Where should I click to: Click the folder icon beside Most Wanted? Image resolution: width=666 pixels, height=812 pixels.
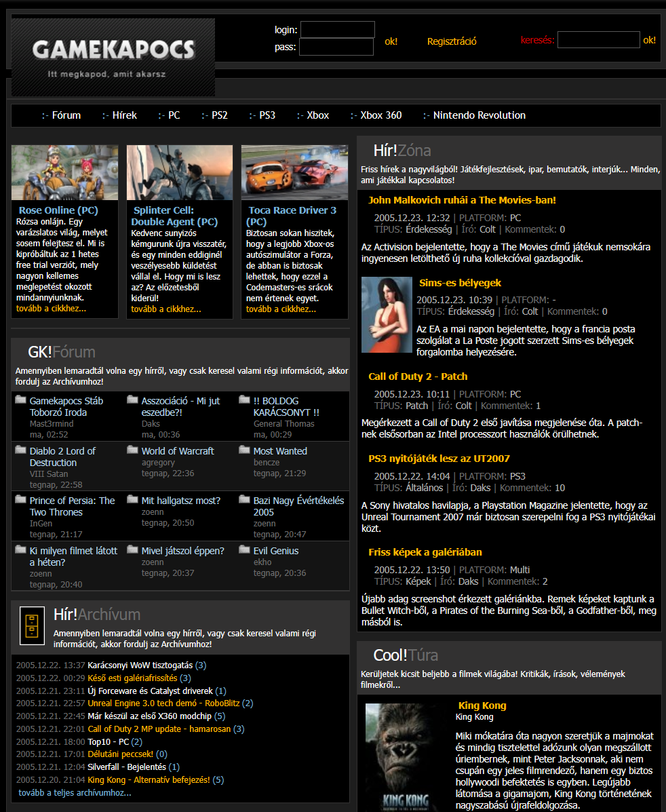(244, 450)
